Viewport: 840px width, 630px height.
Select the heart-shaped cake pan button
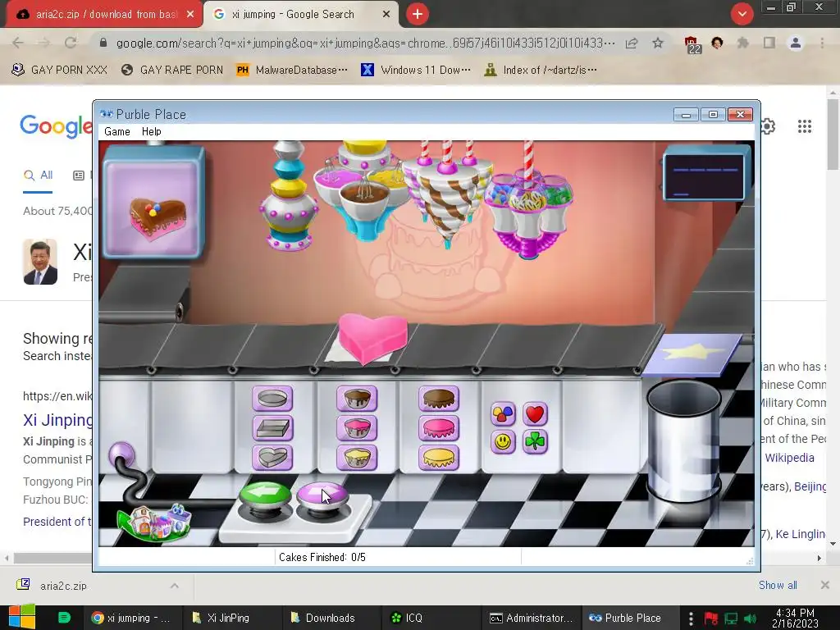point(272,457)
